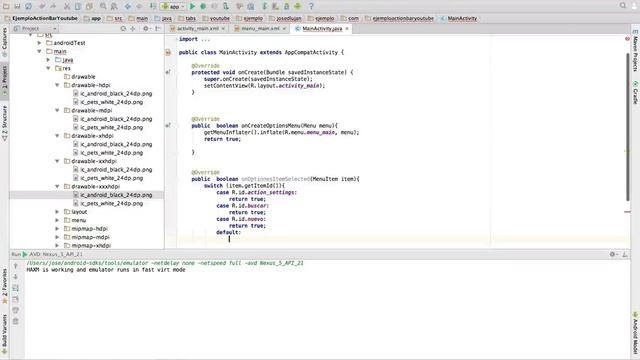Toggle soft-wrap icon in Run panel
The height and width of the screenshot is (360, 640).
[16, 288]
